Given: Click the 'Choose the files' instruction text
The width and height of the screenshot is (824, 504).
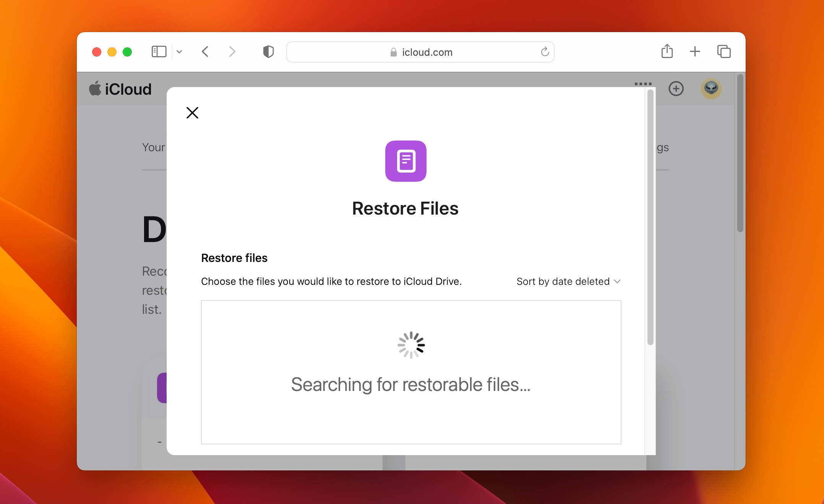Looking at the screenshot, I should (331, 281).
